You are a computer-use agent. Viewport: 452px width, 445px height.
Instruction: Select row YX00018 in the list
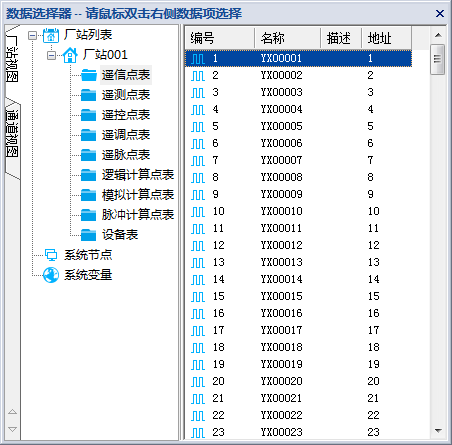point(299,347)
